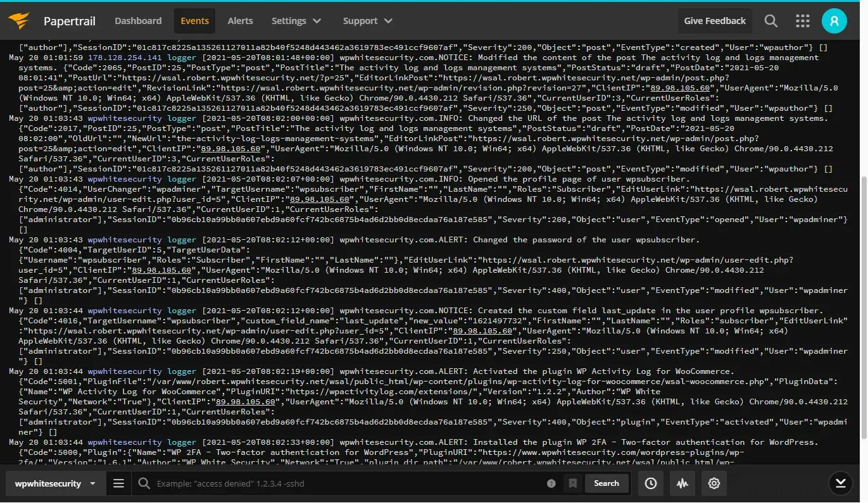Open search via top navigation magnifier icon
Image resolution: width=868 pixels, height=503 pixels.
point(771,21)
